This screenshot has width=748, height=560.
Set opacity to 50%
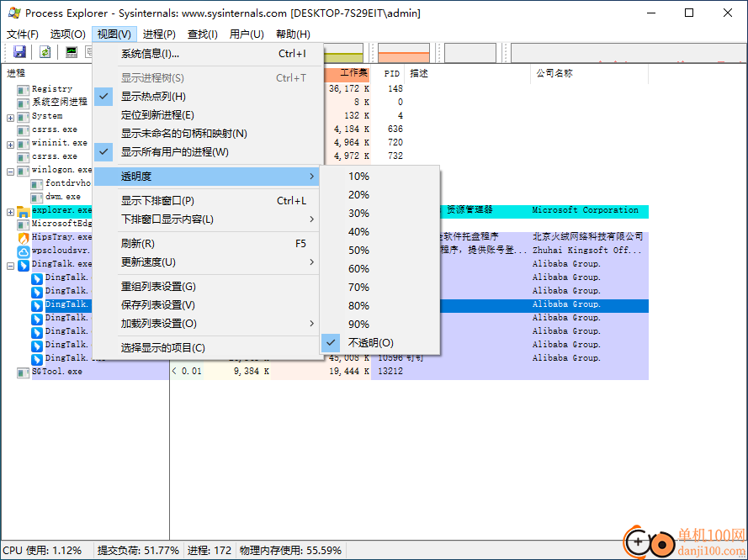379,251
